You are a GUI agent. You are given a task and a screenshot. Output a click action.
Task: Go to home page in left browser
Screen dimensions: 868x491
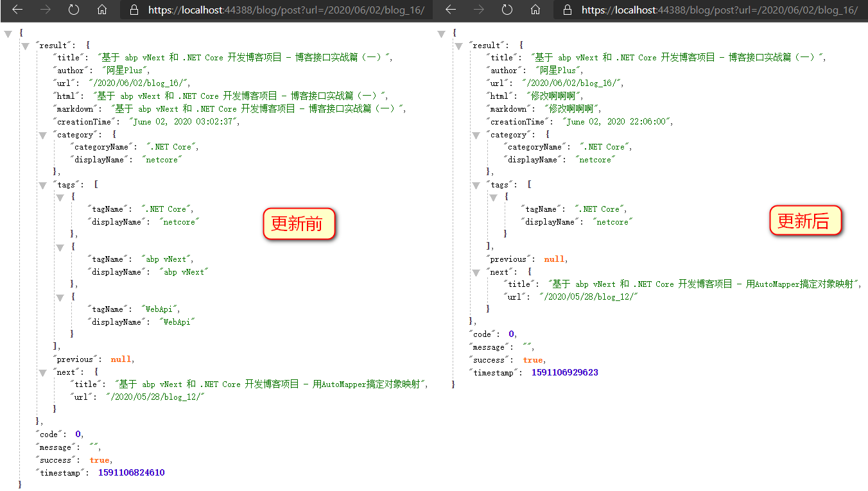[101, 10]
